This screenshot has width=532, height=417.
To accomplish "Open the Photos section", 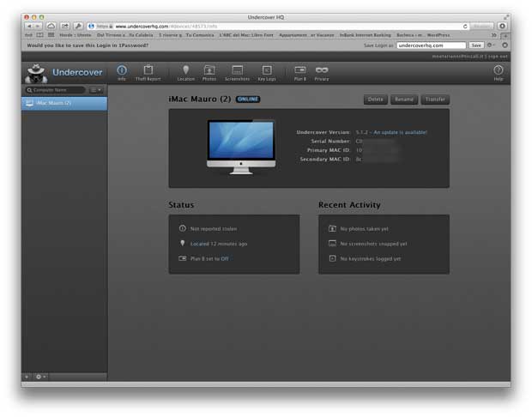I will point(209,73).
